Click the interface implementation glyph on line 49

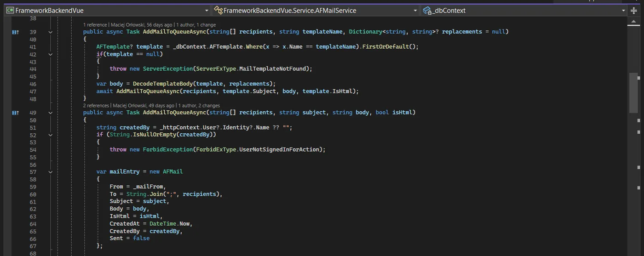(16, 113)
